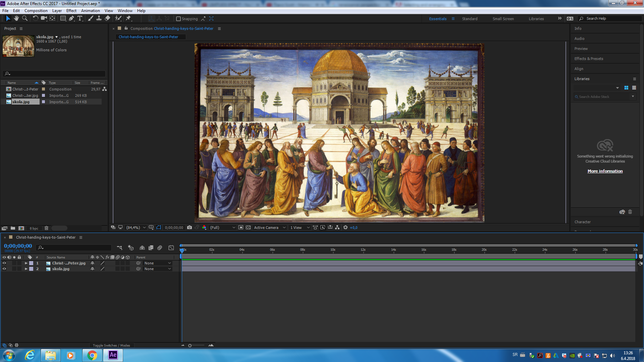The width and height of the screenshot is (644, 362).
Task: Click the label color swatch of skola.jpg layer
Action: [x=31, y=269]
